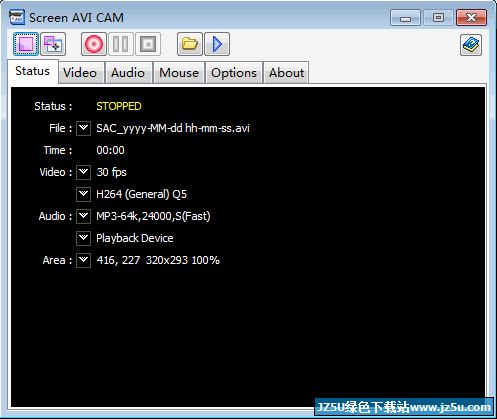Go to the Options tab
Image resolution: width=497 pixels, height=419 pixels.
point(234,73)
